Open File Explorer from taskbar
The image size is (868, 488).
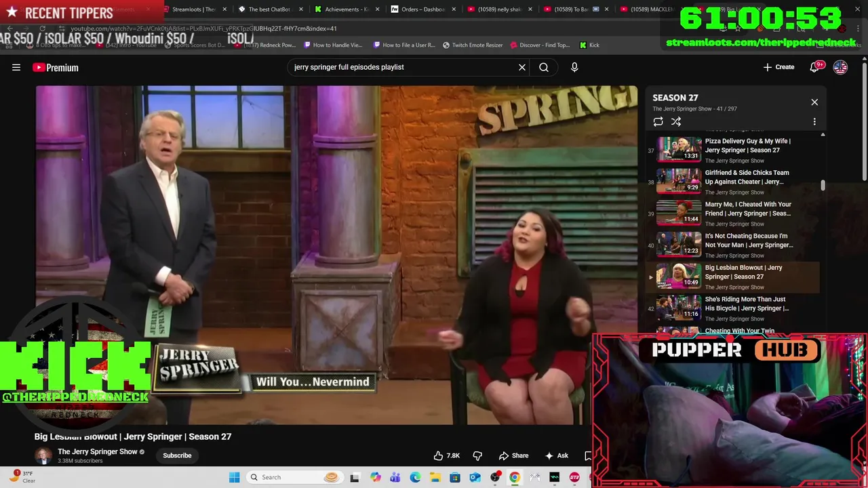(x=435, y=477)
